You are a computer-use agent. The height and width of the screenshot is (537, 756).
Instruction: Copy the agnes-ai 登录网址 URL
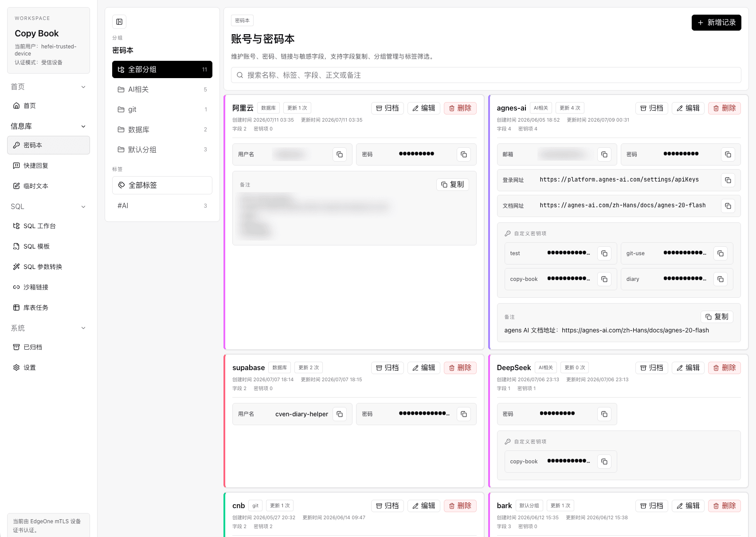point(728,180)
